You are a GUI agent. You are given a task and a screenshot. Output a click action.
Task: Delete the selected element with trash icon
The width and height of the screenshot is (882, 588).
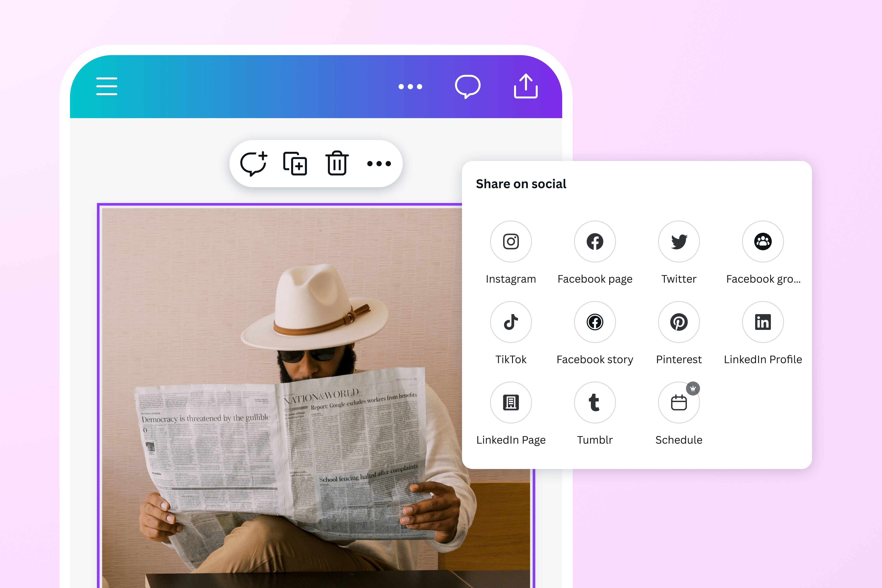pyautogui.click(x=337, y=163)
